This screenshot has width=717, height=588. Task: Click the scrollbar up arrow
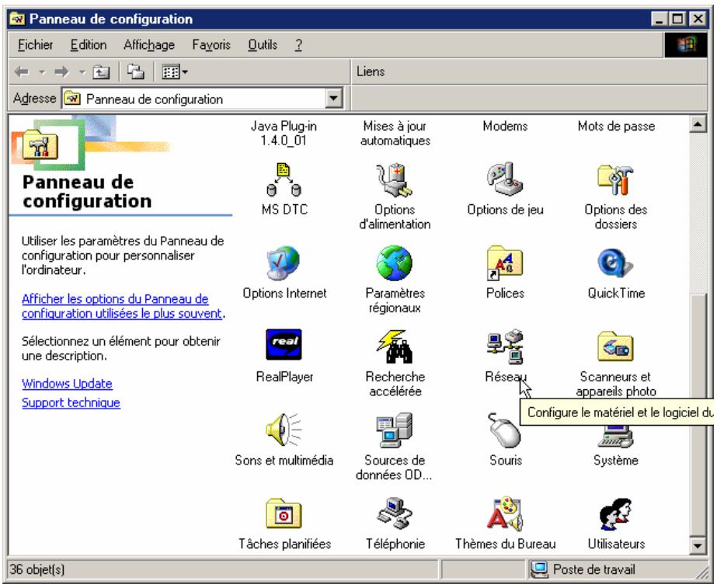pyautogui.click(x=698, y=124)
